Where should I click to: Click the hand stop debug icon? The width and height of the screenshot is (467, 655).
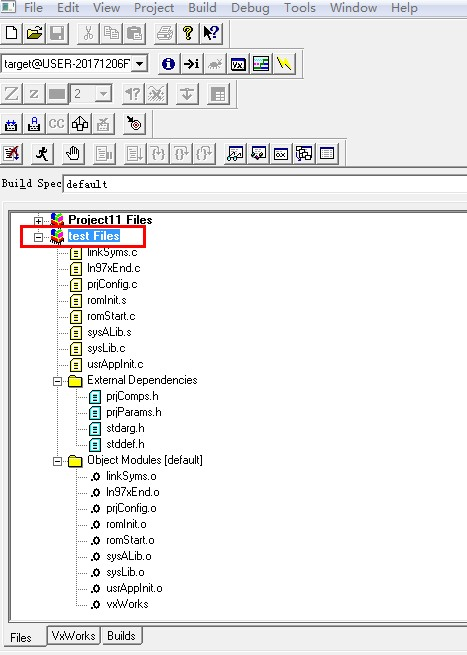point(73,154)
